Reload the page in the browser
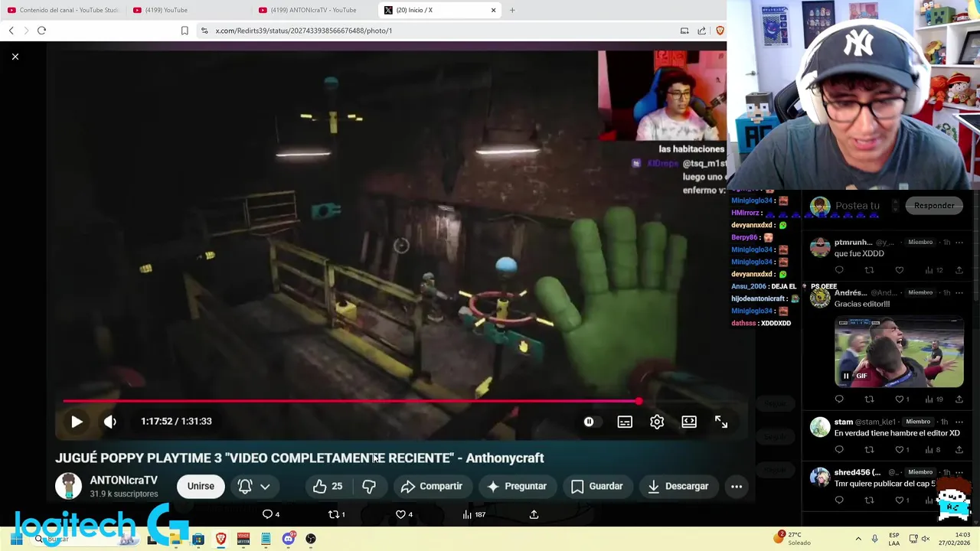This screenshot has width=980, height=551. (41, 31)
